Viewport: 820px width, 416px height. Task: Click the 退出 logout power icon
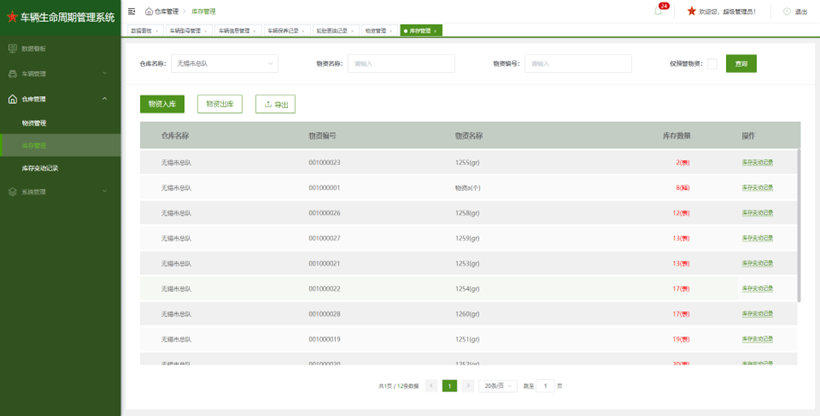(787, 11)
